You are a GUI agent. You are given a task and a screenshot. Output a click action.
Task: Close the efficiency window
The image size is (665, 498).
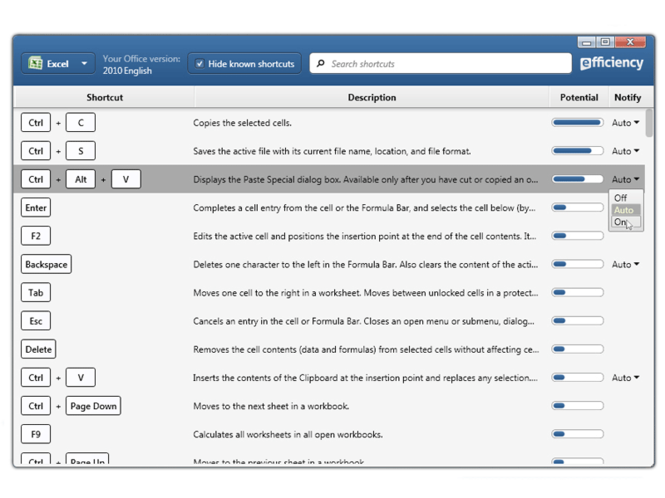click(630, 42)
